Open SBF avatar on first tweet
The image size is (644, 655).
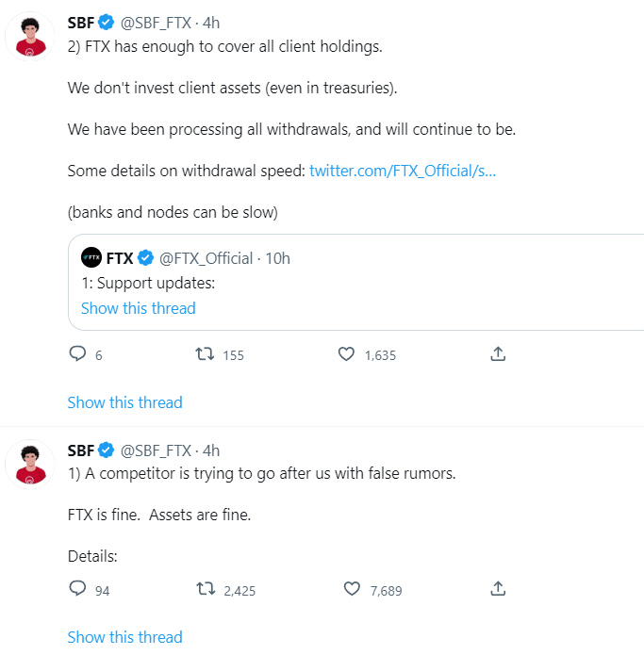(30, 38)
